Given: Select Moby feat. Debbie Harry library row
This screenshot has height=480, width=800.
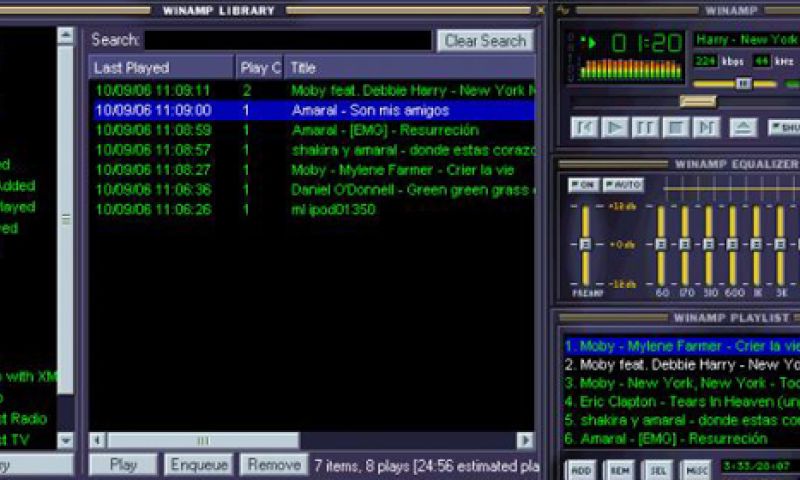Looking at the screenshot, I should 312,90.
